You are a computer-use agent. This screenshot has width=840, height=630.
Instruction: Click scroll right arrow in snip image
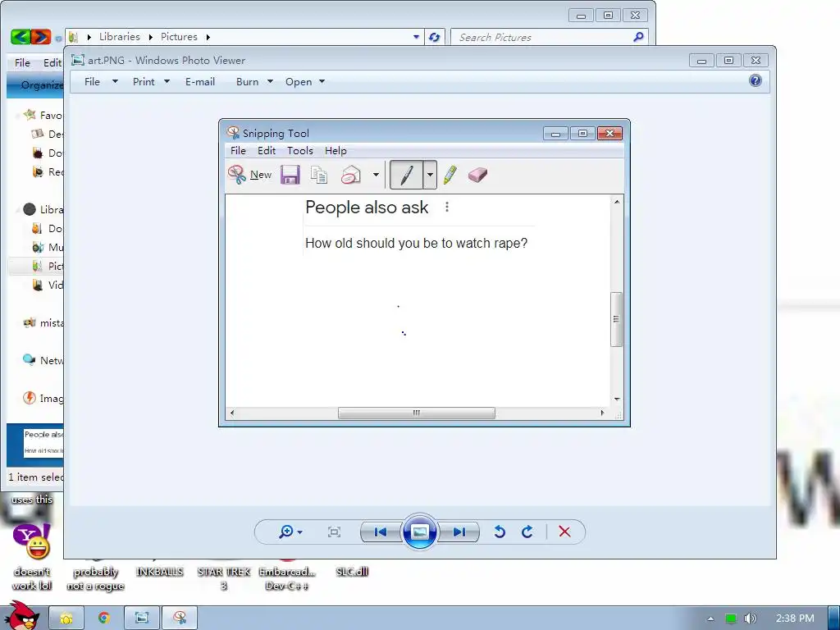[603, 413]
